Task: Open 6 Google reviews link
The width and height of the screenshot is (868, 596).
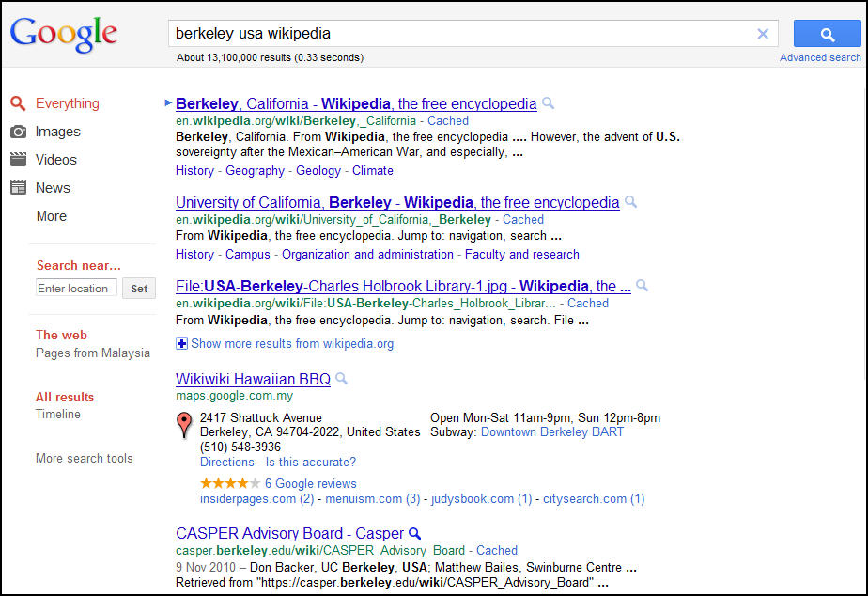Action: (311, 483)
